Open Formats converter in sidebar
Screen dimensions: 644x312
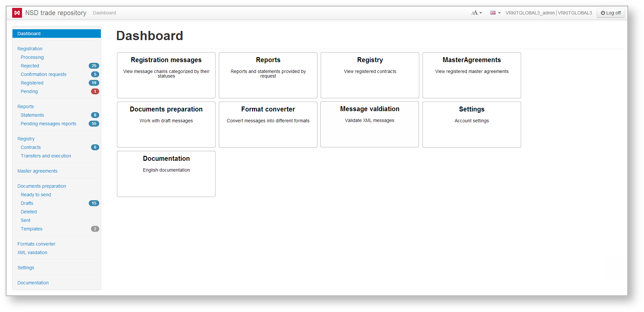(36, 244)
